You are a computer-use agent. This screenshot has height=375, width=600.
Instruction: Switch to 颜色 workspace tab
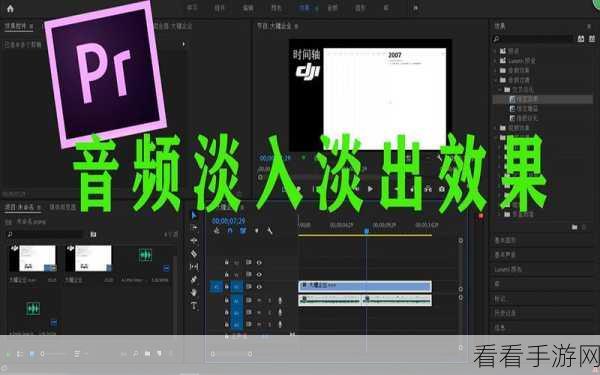[276, 8]
